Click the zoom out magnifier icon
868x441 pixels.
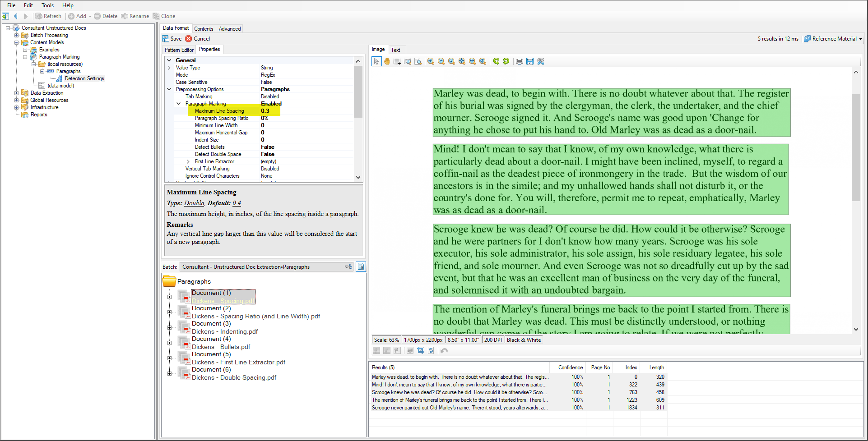[x=441, y=61]
